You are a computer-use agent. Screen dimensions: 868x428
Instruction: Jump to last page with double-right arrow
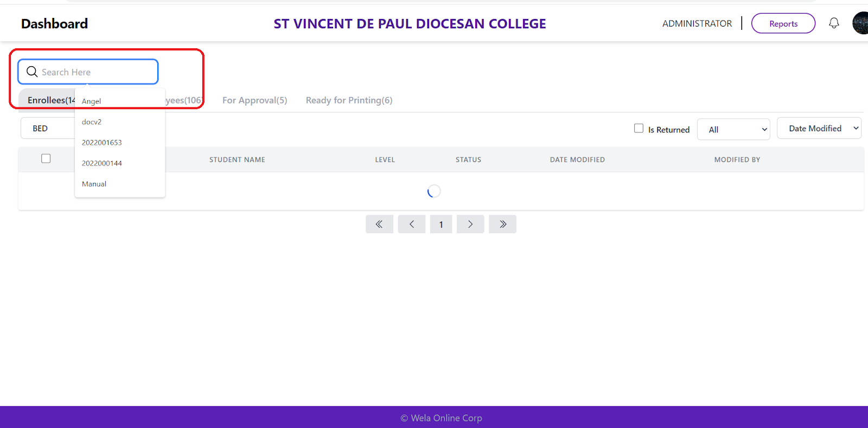502,224
